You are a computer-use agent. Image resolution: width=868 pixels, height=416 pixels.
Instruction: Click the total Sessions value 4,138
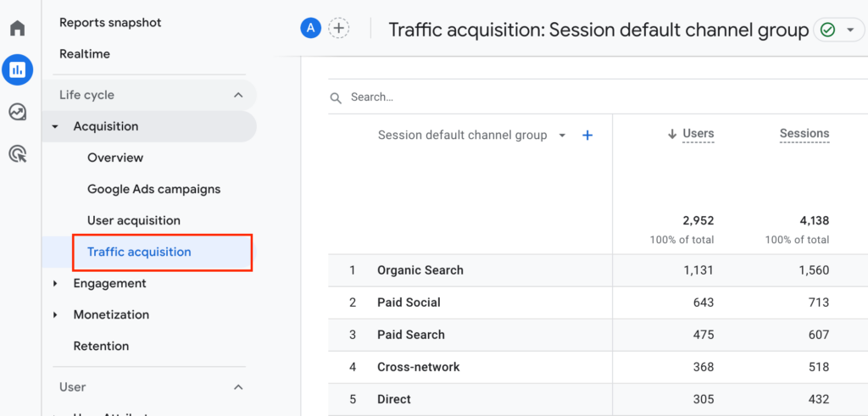click(814, 221)
